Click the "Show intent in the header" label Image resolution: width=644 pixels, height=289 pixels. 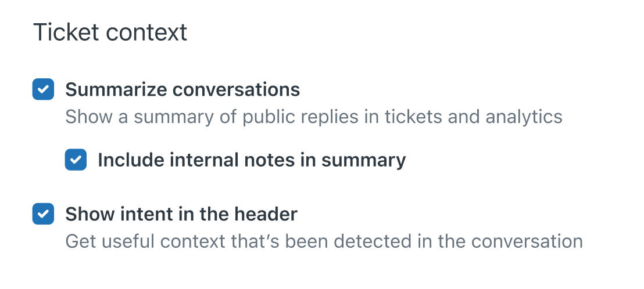click(x=181, y=214)
